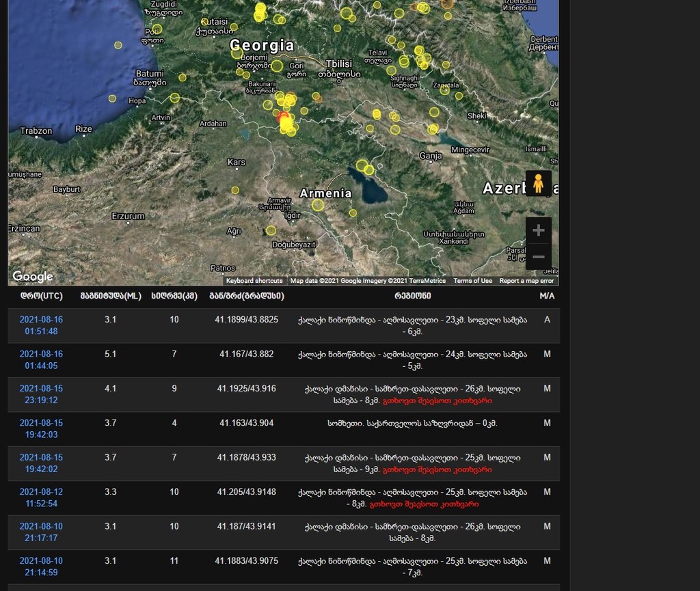
Task: Open the Keyboard shortcuts button
Action: (x=254, y=281)
